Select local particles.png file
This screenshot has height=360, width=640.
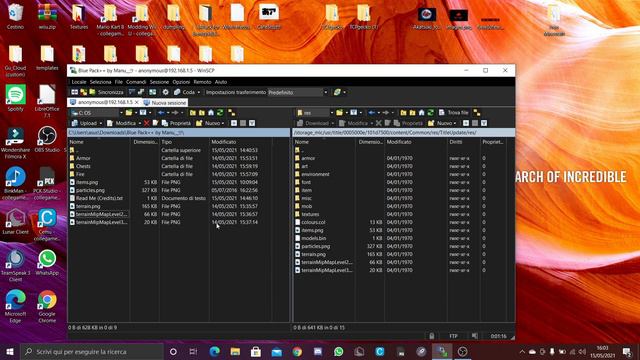pos(90,190)
